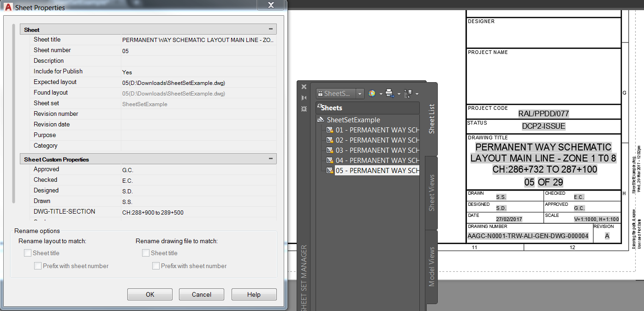Enable Prefix with sheet number for drawing file

[155, 266]
